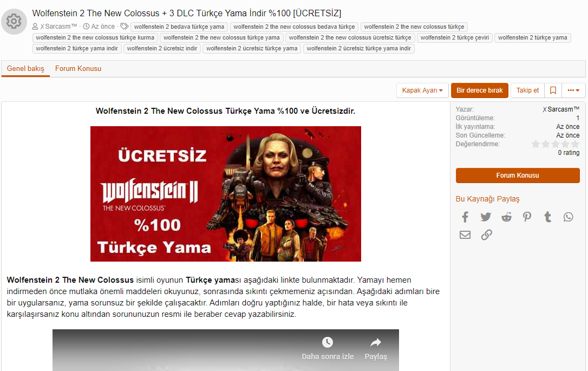
Task: Click the İlk yayınlama date value
Action: tap(568, 127)
